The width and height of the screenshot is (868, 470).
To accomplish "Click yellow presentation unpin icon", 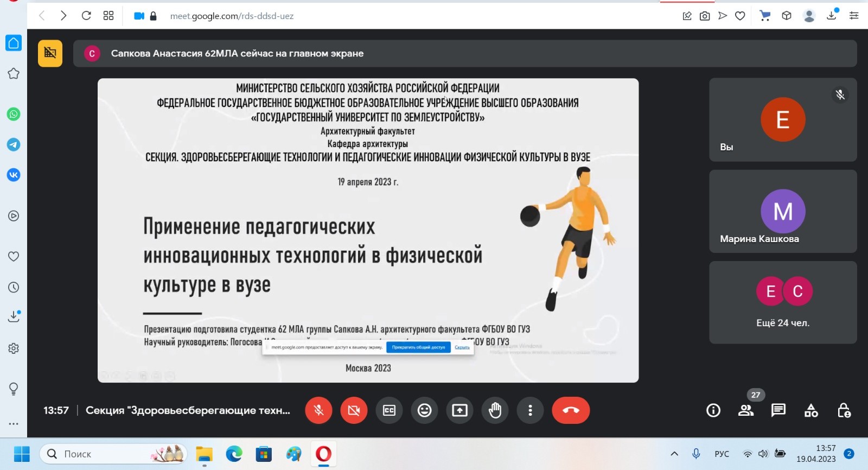I will 50,53.
